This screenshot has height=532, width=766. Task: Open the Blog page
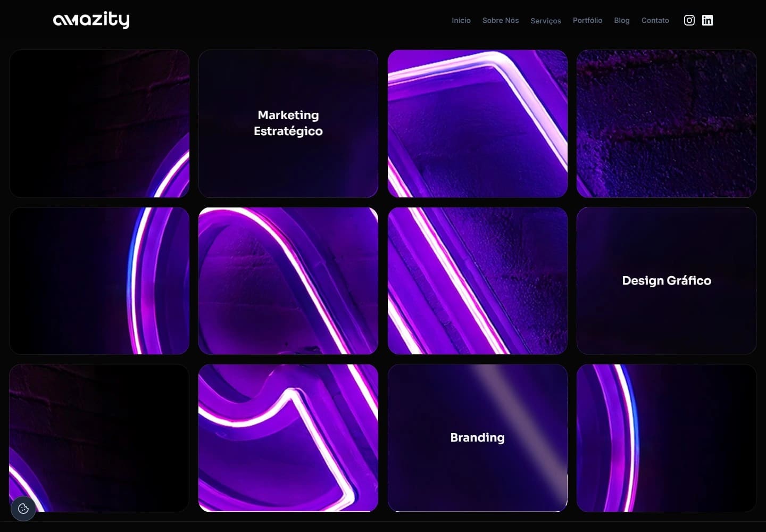click(x=622, y=20)
